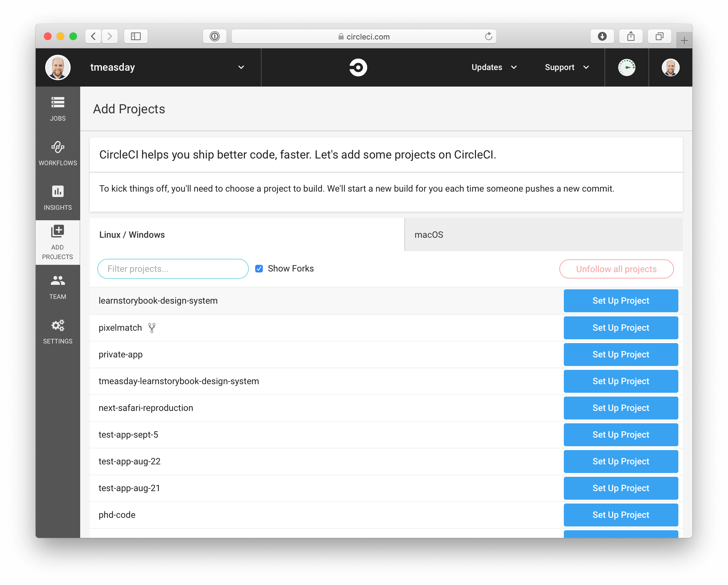Open a new tab with plus button
Viewport: 728px width, 585px height.
click(x=684, y=41)
